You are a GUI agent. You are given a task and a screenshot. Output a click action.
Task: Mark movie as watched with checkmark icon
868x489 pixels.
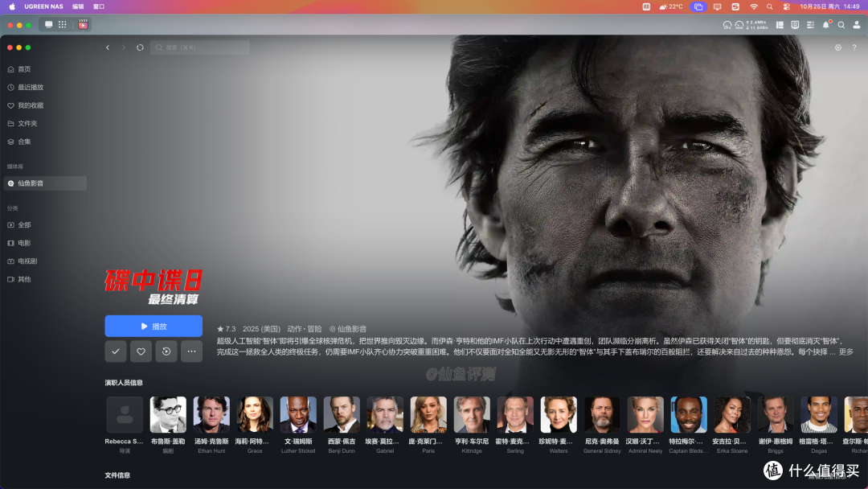tap(116, 351)
